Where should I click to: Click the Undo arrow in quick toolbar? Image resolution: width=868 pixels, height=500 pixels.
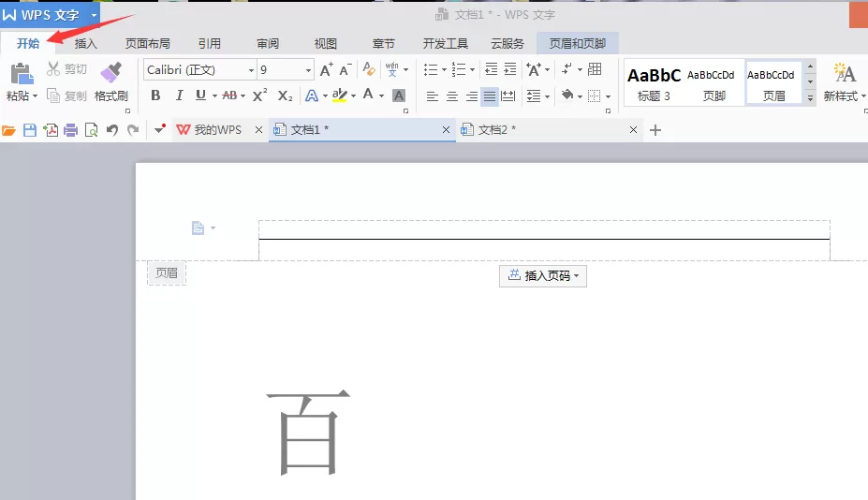pos(112,130)
